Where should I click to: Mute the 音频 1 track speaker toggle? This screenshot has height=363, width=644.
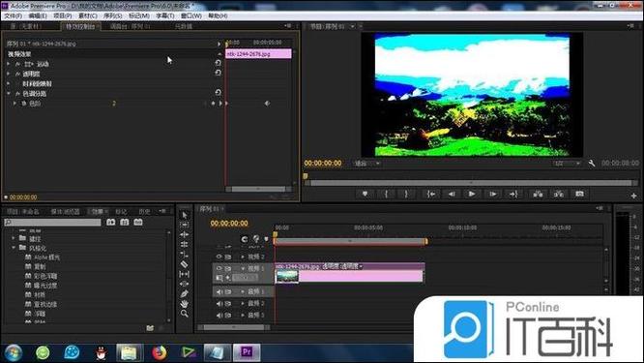[219, 291]
